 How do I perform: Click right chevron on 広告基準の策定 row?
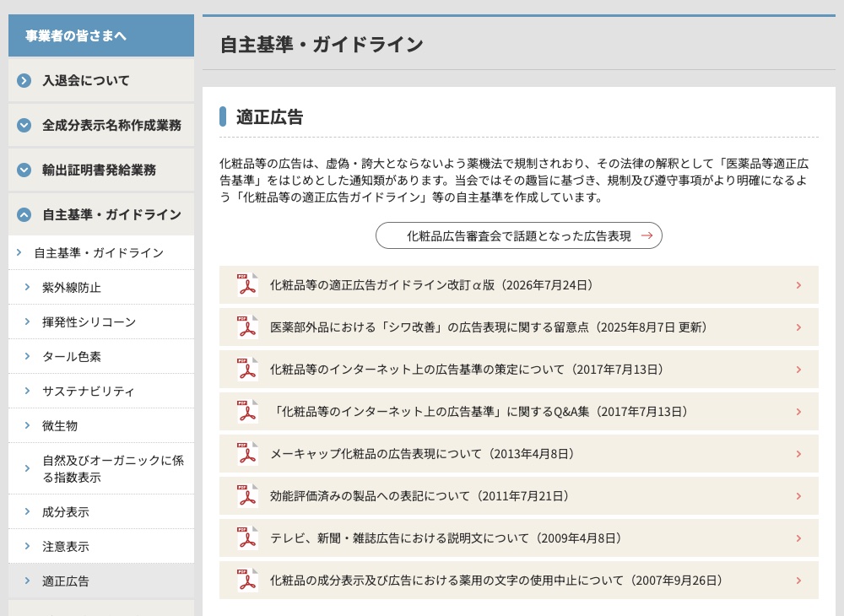click(798, 370)
